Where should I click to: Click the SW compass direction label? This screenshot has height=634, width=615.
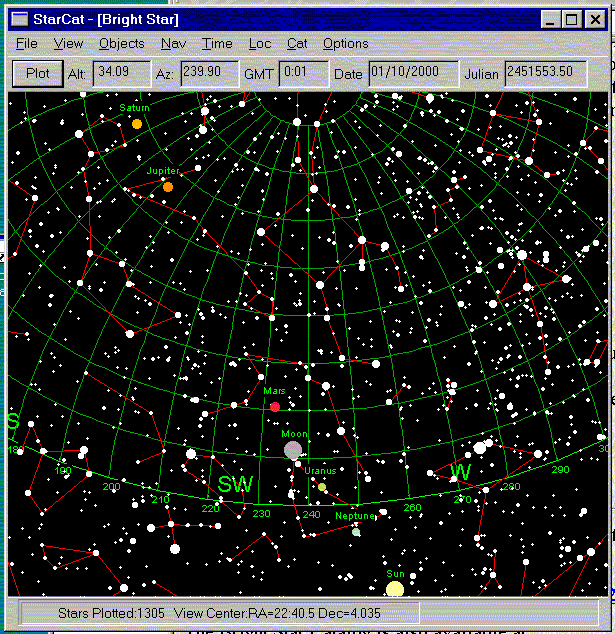point(236,484)
